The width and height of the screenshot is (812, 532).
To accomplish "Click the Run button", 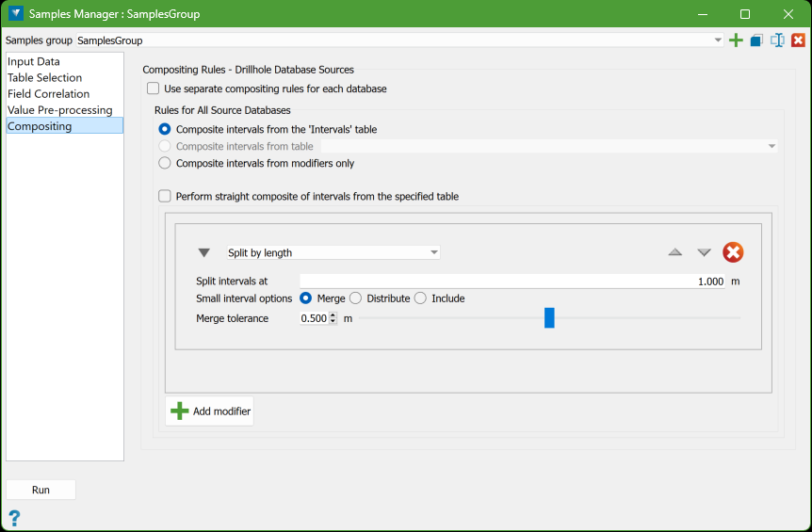I will pyautogui.click(x=41, y=490).
